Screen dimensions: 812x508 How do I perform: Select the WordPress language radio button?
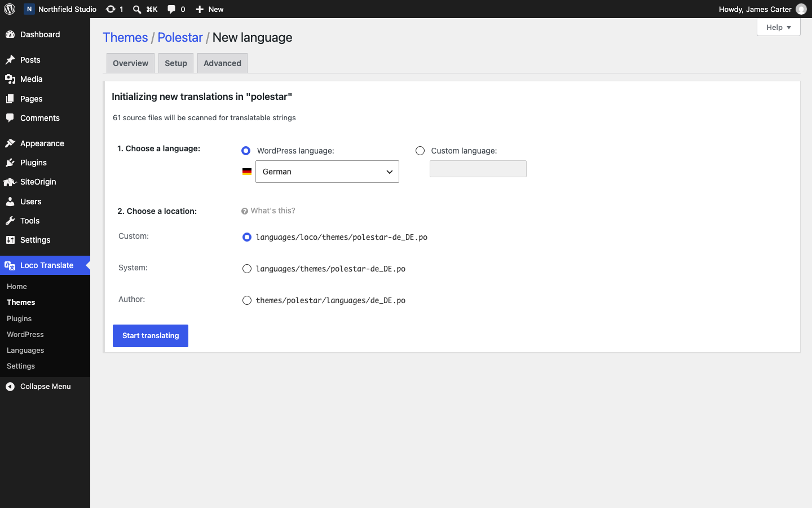coord(246,151)
